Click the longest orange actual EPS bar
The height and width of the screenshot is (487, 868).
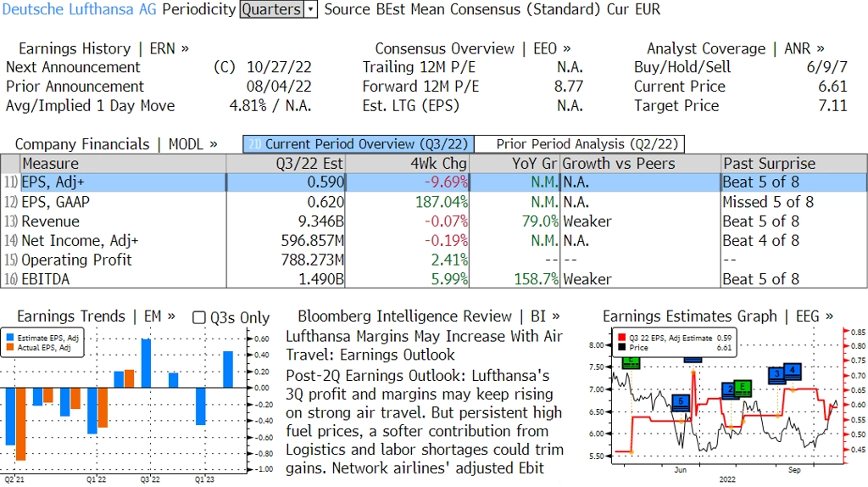click(x=20, y=424)
